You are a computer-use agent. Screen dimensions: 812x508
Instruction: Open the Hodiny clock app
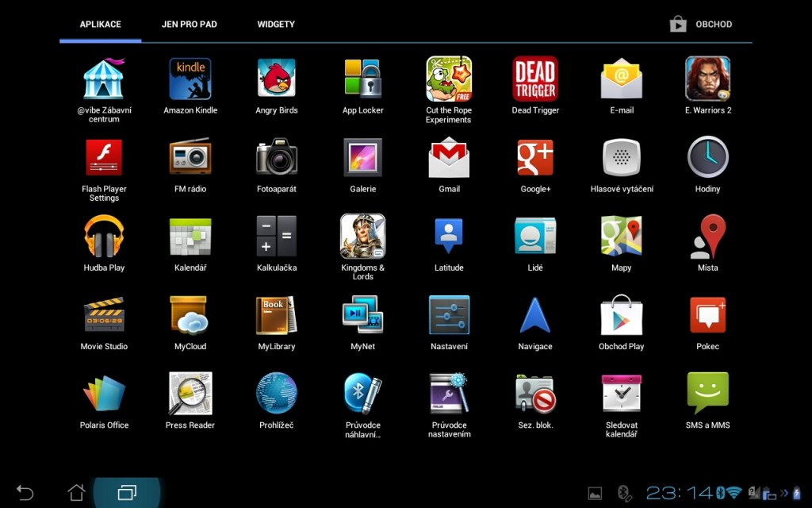coord(708,157)
